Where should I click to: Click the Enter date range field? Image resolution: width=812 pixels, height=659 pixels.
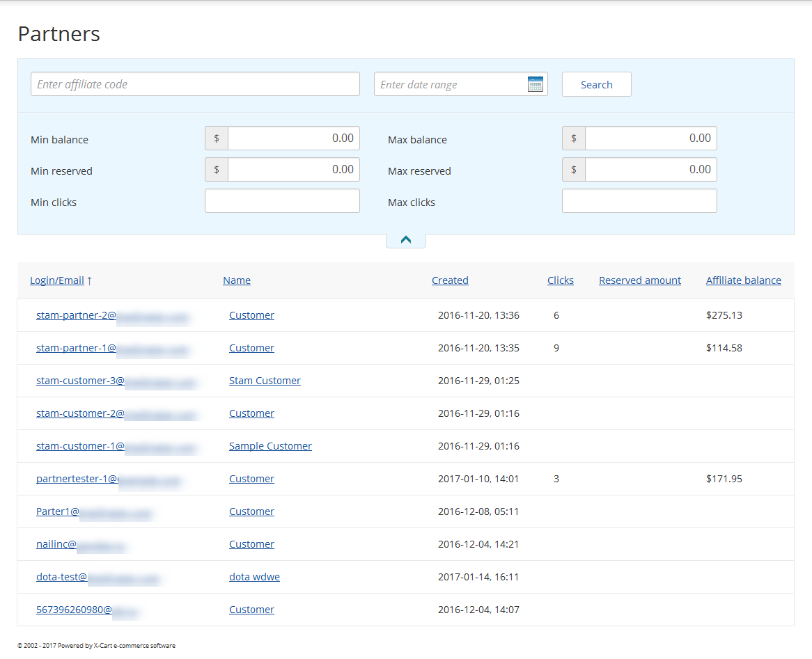[x=450, y=84]
